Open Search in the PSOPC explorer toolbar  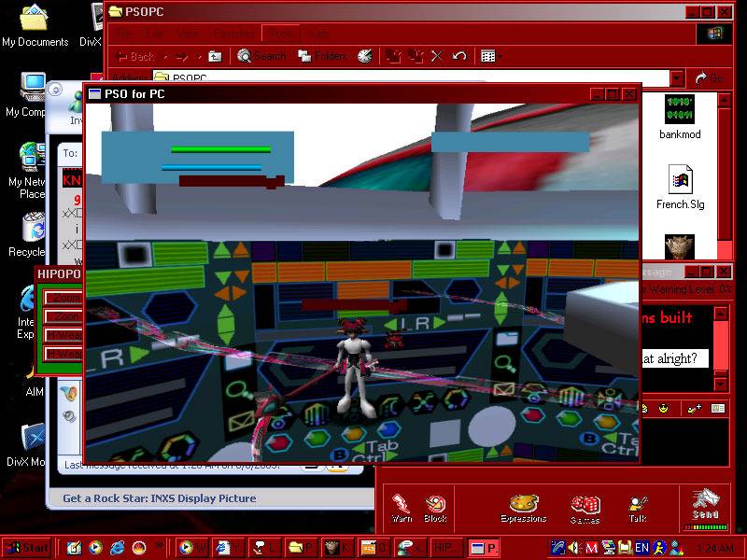pyautogui.click(x=261, y=56)
